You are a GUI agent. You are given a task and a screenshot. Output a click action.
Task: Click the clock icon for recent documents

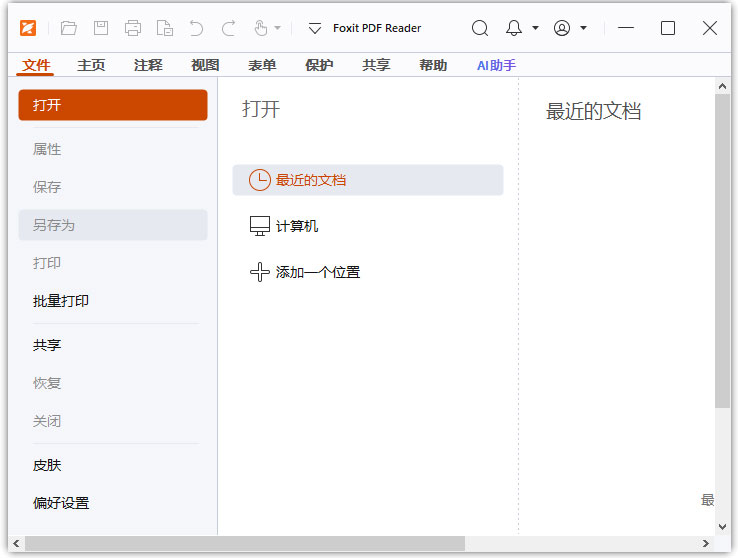pyautogui.click(x=259, y=180)
